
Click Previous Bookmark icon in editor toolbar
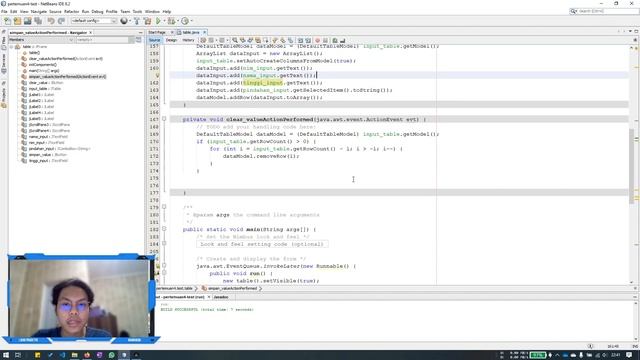274,40
